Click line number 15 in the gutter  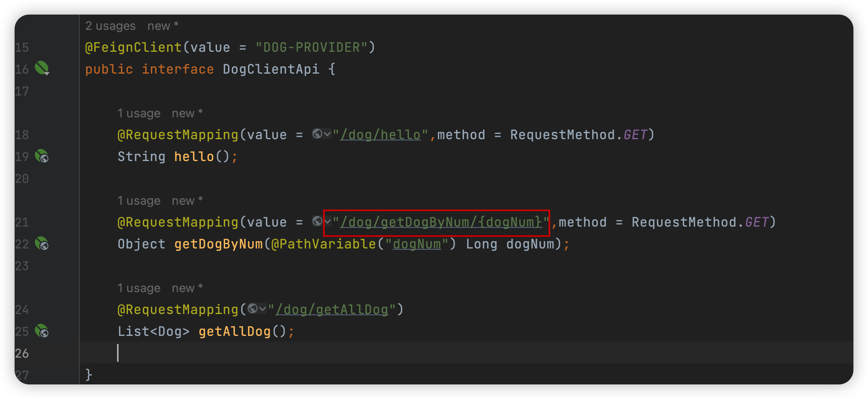22,47
